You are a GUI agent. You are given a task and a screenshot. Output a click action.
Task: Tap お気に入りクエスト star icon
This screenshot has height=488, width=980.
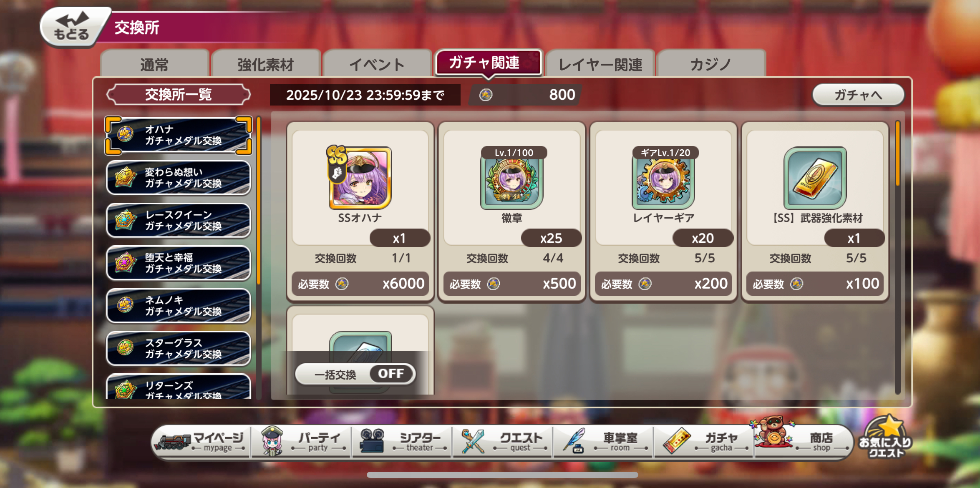886,436
